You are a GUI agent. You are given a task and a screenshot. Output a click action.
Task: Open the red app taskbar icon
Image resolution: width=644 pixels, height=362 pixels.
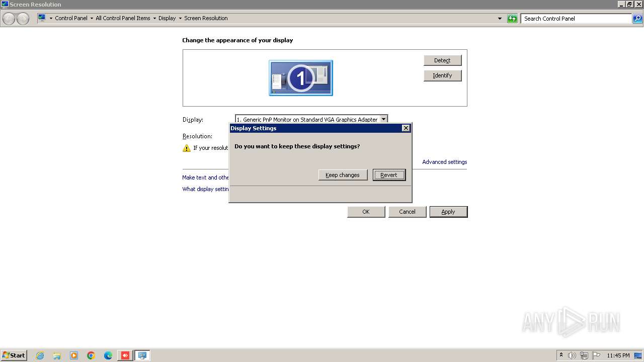(x=125, y=355)
